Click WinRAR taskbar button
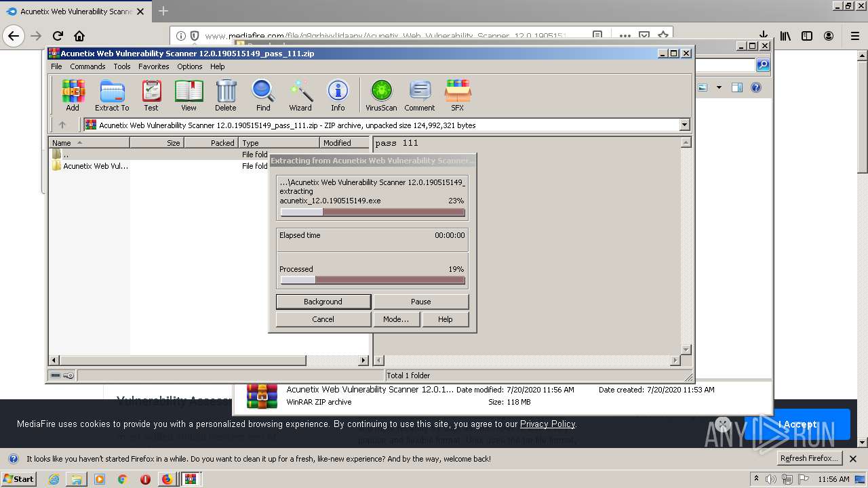Image resolution: width=868 pixels, height=488 pixels. [x=191, y=479]
